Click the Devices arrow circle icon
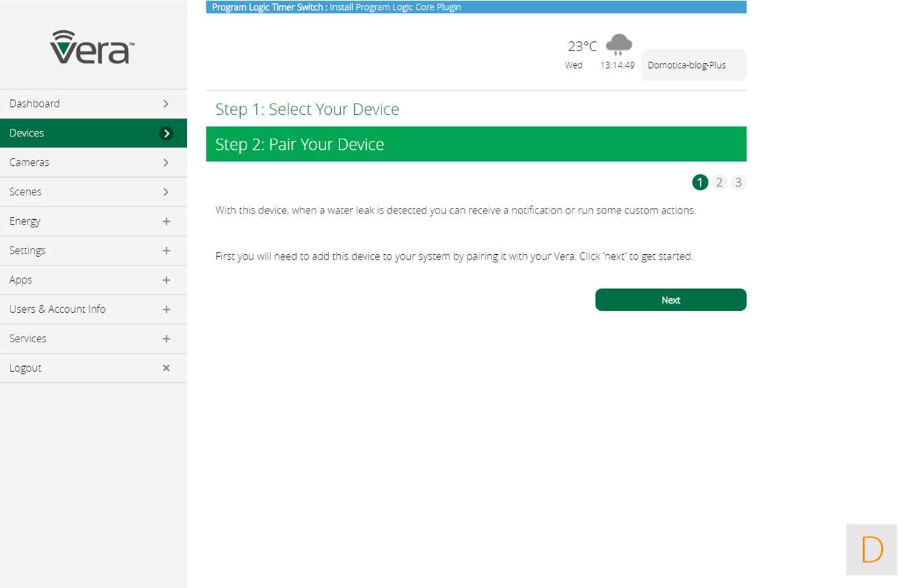This screenshot has height=588, width=910. tap(166, 133)
